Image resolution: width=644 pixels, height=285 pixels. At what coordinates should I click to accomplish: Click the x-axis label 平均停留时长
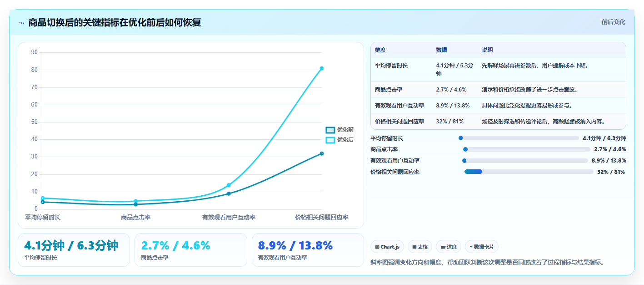(x=43, y=217)
